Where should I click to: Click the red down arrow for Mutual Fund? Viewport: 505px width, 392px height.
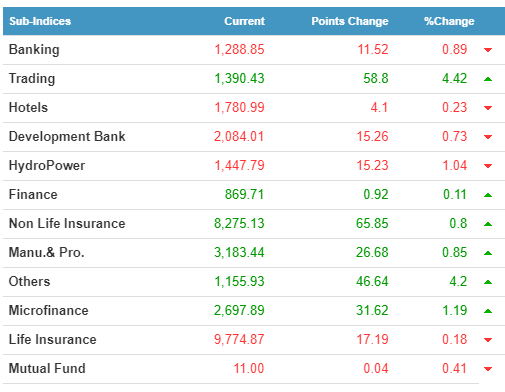tap(488, 369)
